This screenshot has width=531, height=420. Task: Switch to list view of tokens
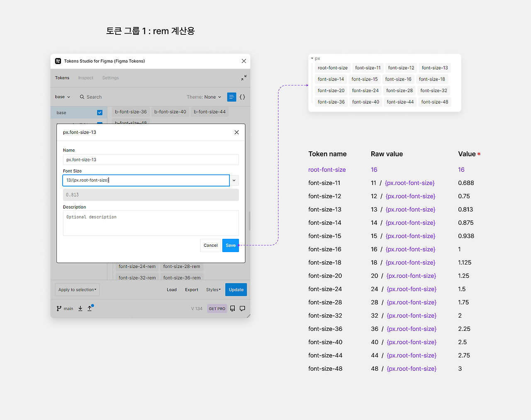[231, 97]
